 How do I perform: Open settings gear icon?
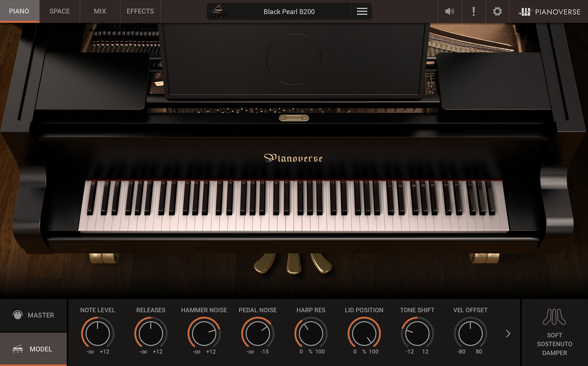[497, 11]
